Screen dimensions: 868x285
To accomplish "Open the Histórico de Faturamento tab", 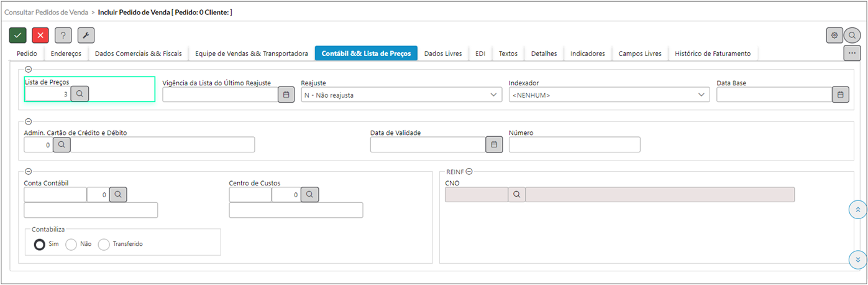I will click(x=713, y=54).
